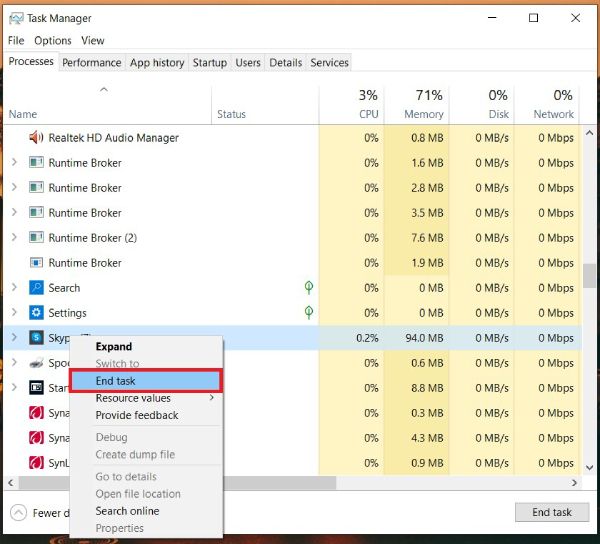Click the horizontal scrollbar left arrow
The image size is (600, 544).
click(x=11, y=483)
